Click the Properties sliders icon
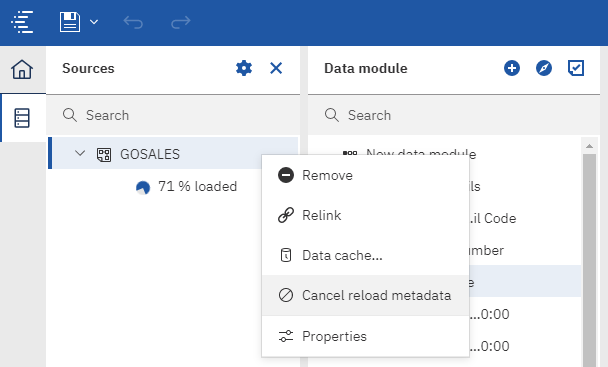This screenshot has height=367, width=608. pyautogui.click(x=286, y=336)
